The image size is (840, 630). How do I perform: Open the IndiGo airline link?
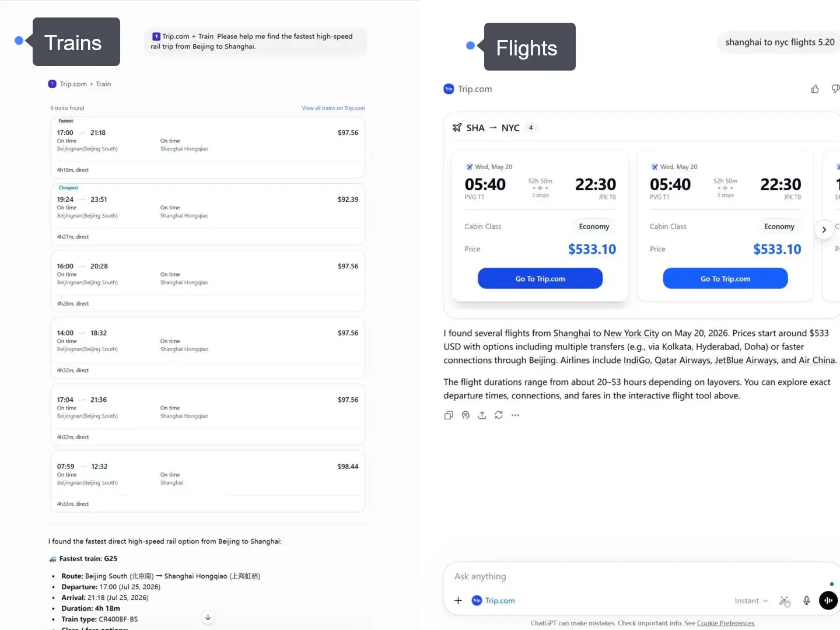(636, 360)
